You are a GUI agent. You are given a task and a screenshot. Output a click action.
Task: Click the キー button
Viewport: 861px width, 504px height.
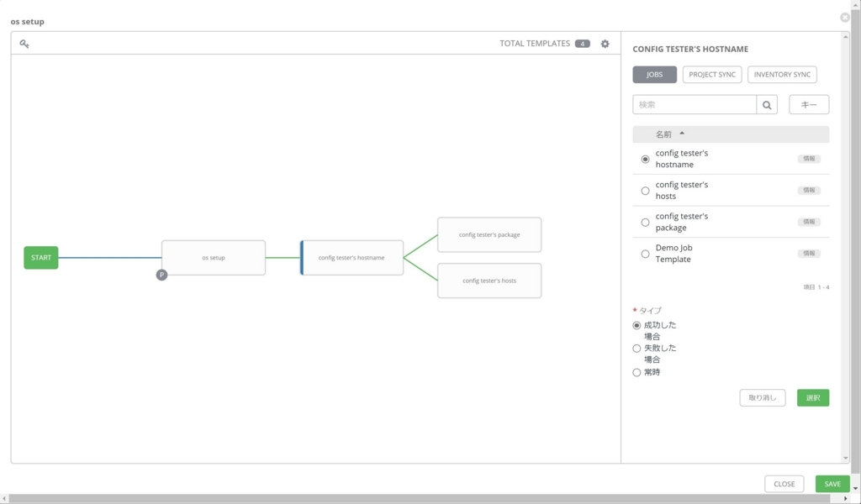pyautogui.click(x=809, y=105)
